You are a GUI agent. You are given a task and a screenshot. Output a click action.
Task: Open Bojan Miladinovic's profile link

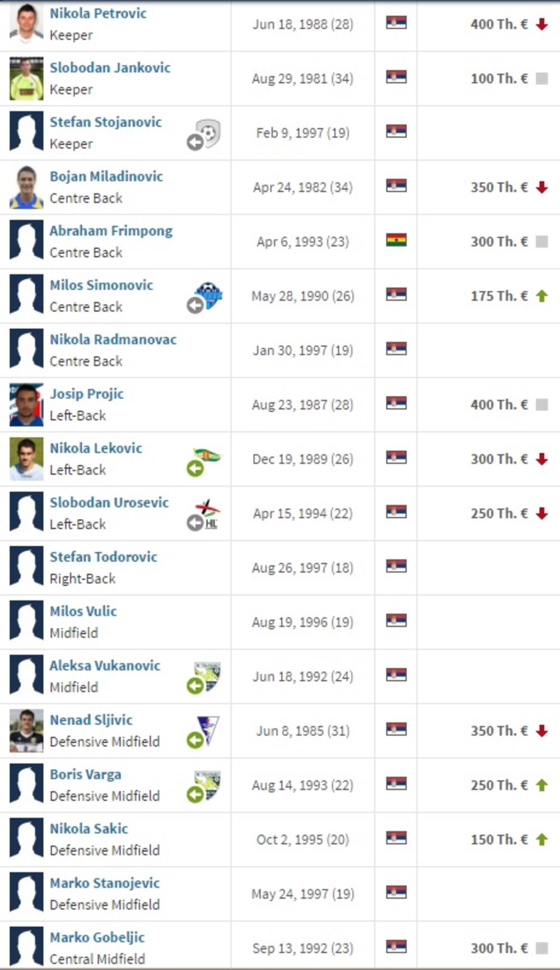click(106, 177)
